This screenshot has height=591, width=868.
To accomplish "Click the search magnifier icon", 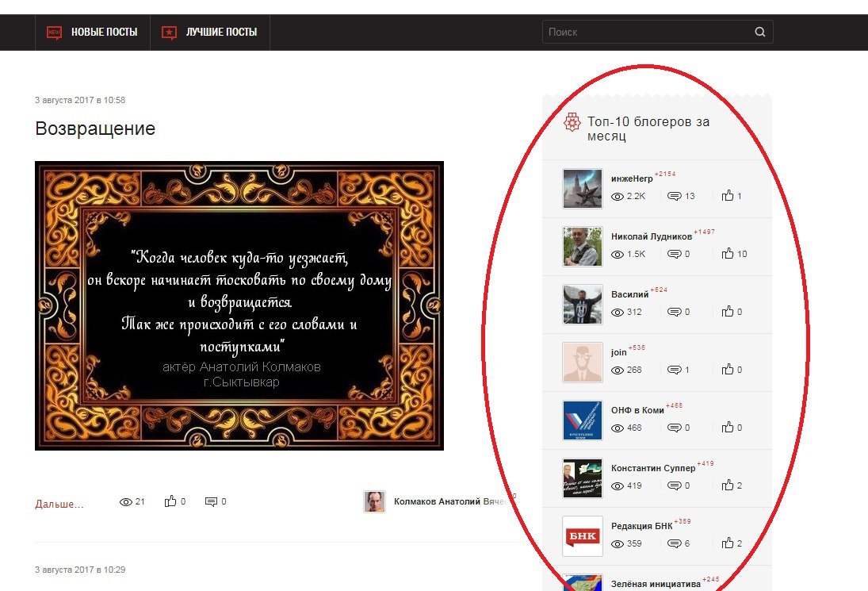I will click(759, 33).
